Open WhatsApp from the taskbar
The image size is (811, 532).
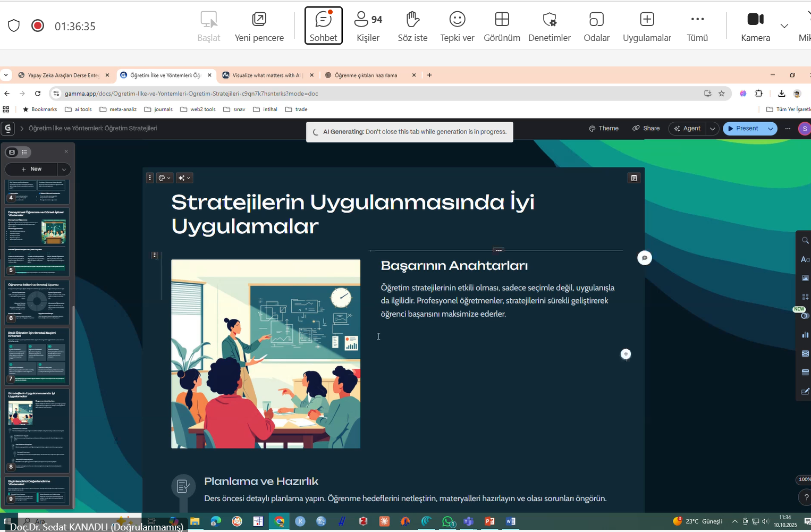[x=448, y=521]
